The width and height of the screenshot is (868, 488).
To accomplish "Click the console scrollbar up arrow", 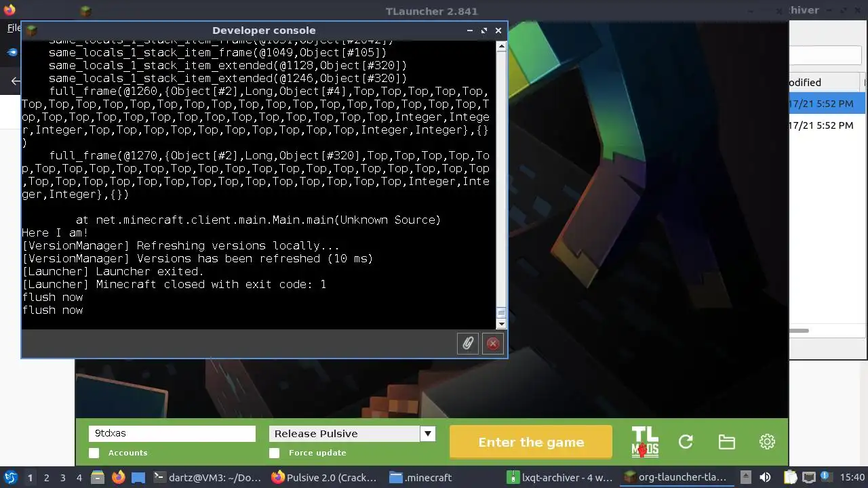I will [x=501, y=46].
